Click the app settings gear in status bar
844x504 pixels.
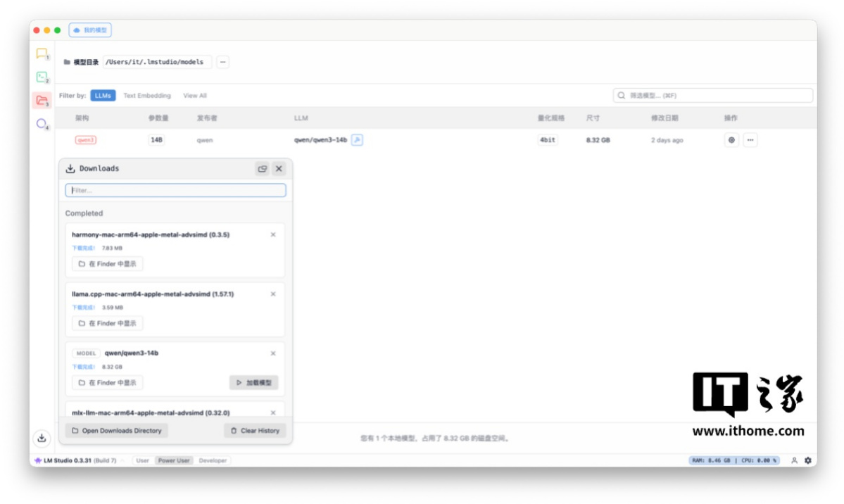[807, 460]
